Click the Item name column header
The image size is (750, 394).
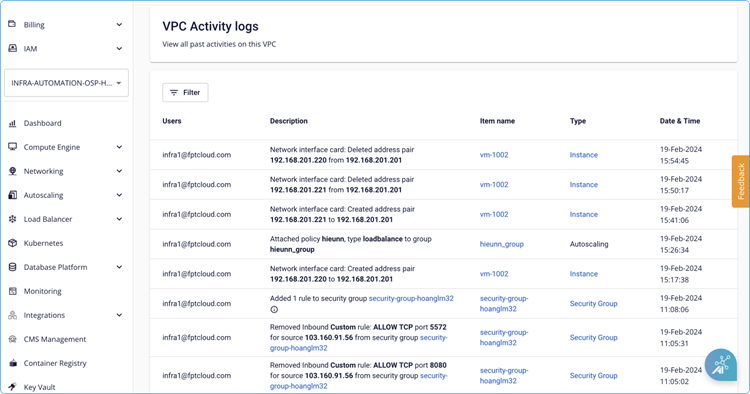[497, 121]
